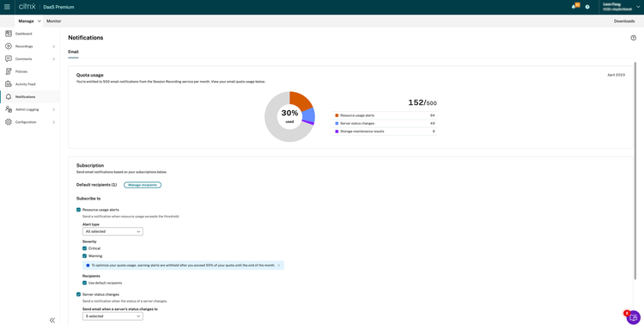The image size is (644, 325).
Task: Dismiss the quota optimization info banner
Action: [x=278, y=266]
